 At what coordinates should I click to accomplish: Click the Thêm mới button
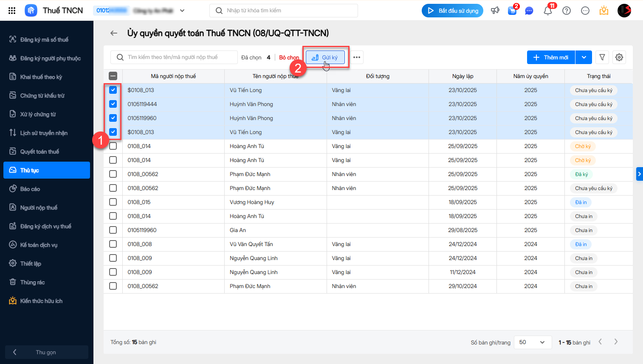pyautogui.click(x=551, y=57)
